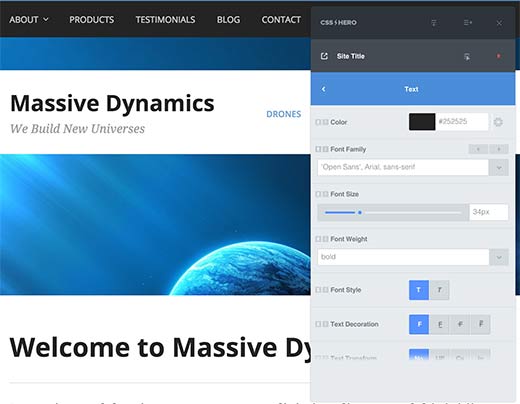Viewport: 520px width, 404px height.
Task: Close the CSS Hero panel
Action: tap(499, 23)
